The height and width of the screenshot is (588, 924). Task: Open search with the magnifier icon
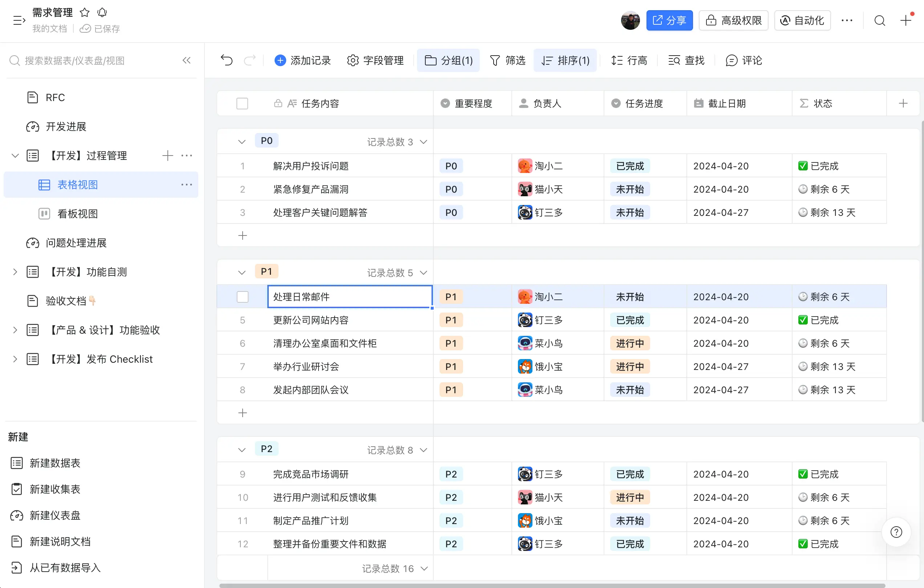coord(879,20)
